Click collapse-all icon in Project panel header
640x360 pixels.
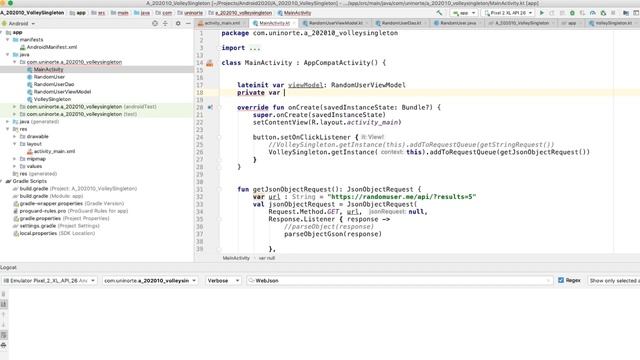point(165,24)
